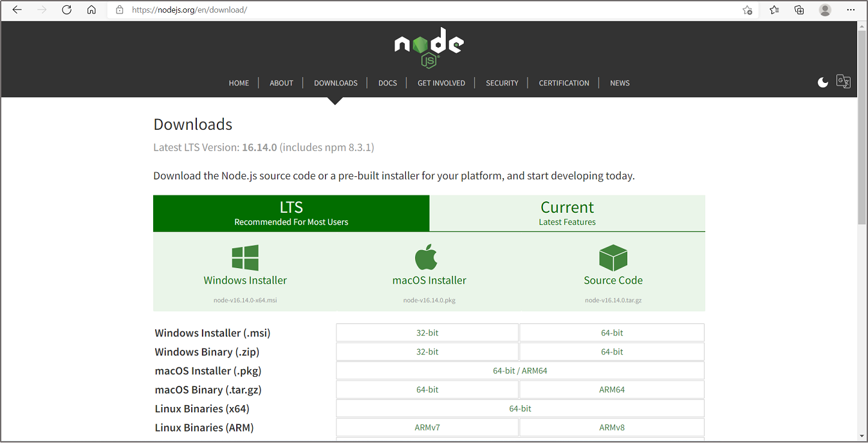Screen dimensions: 868x443
Task: Open the HOME navigation item
Action: pos(239,83)
